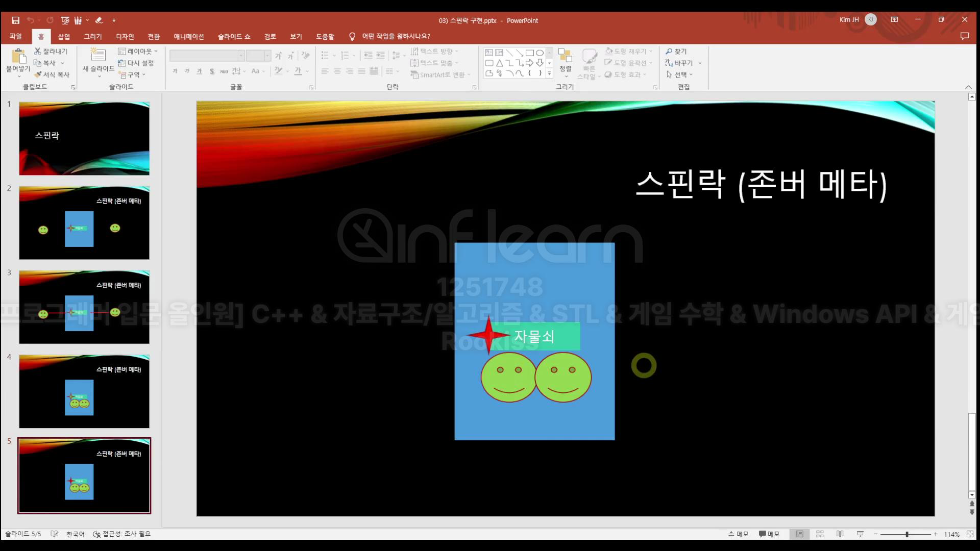
Task: Select slide 3 thumbnail in slide panel
Action: pyautogui.click(x=84, y=307)
